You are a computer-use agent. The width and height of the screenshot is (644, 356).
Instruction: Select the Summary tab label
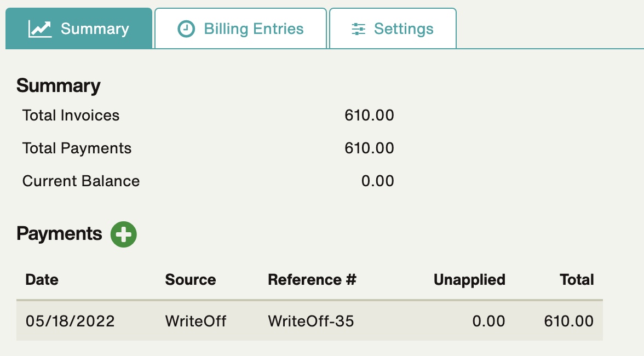(x=95, y=28)
